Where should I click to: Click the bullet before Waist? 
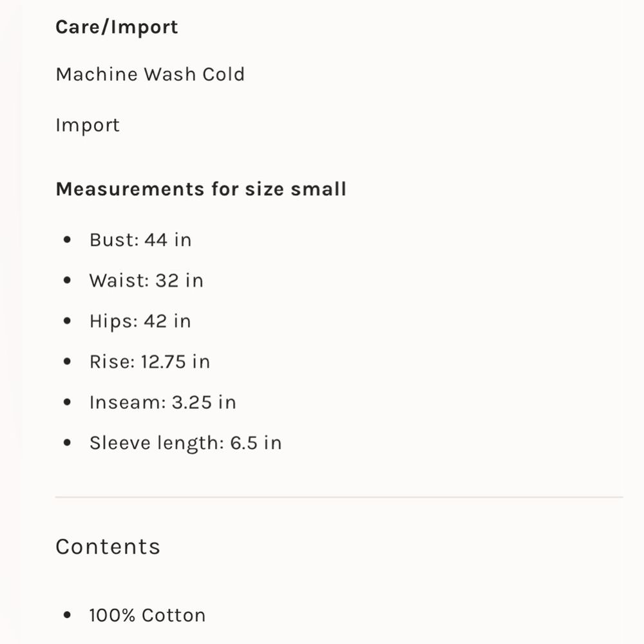coord(68,280)
